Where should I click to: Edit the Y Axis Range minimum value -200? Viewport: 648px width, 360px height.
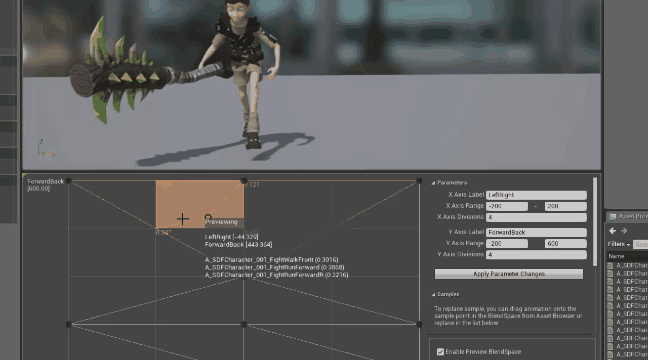507,243
